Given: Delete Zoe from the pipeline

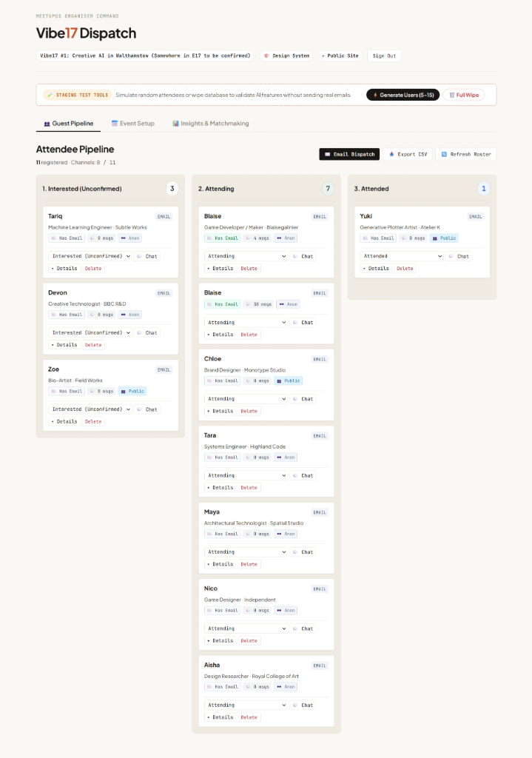Looking at the screenshot, I should tap(93, 421).
